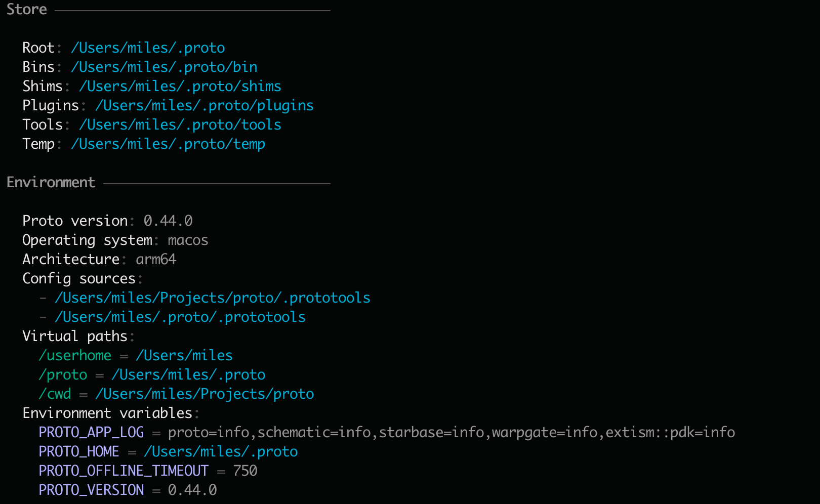This screenshot has height=504, width=820.
Task: Select the PROTO_HOME variable name
Action: (x=79, y=452)
